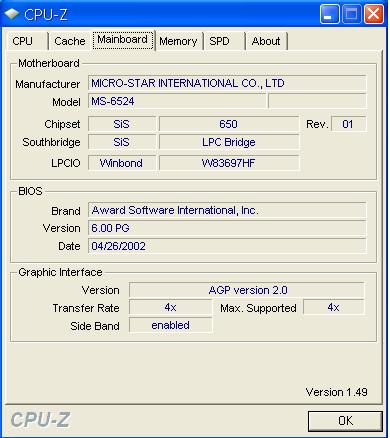
Task: Click the BIOS Version 6.00 PG field
Action: tap(227, 228)
